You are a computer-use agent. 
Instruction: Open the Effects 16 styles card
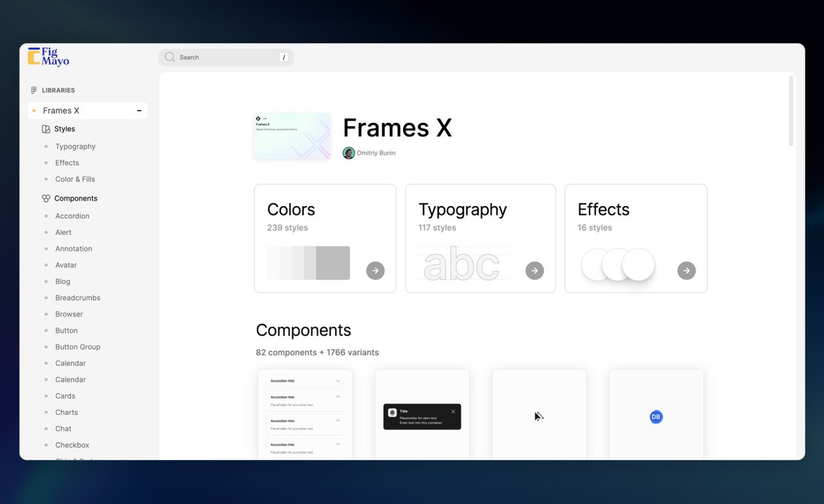636,238
